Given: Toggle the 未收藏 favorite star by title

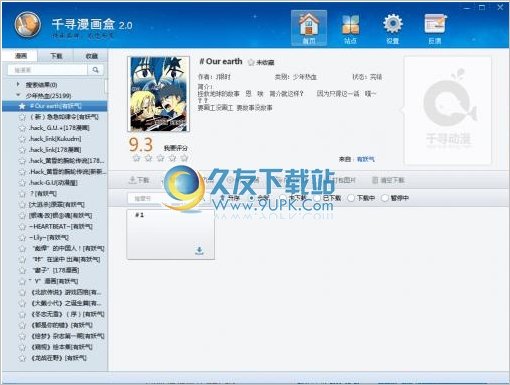Looking at the screenshot, I should 251,62.
